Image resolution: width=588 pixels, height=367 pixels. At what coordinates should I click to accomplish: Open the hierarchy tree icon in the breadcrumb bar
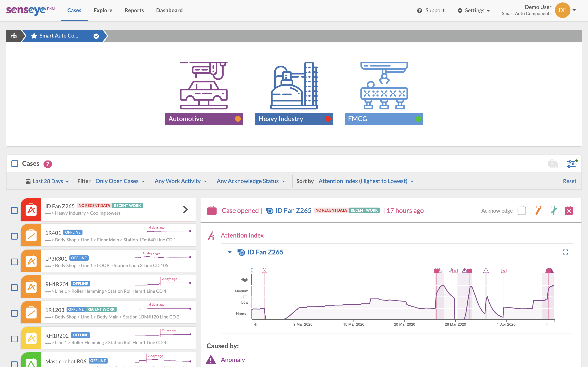14,36
